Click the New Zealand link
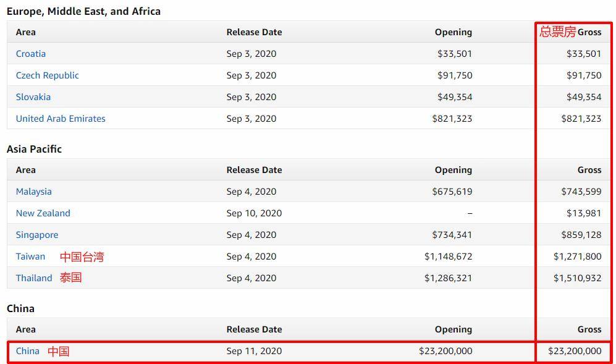The image size is (616, 364). pos(43,213)
